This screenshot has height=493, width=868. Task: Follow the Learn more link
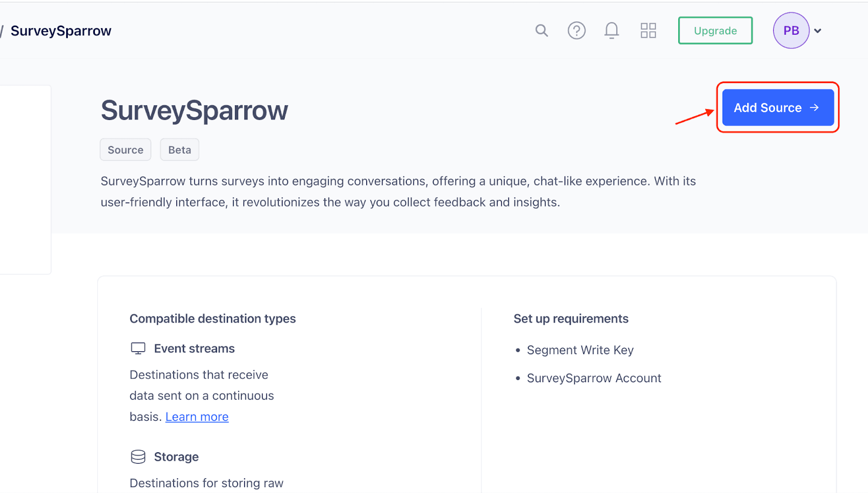pos(197,417)
